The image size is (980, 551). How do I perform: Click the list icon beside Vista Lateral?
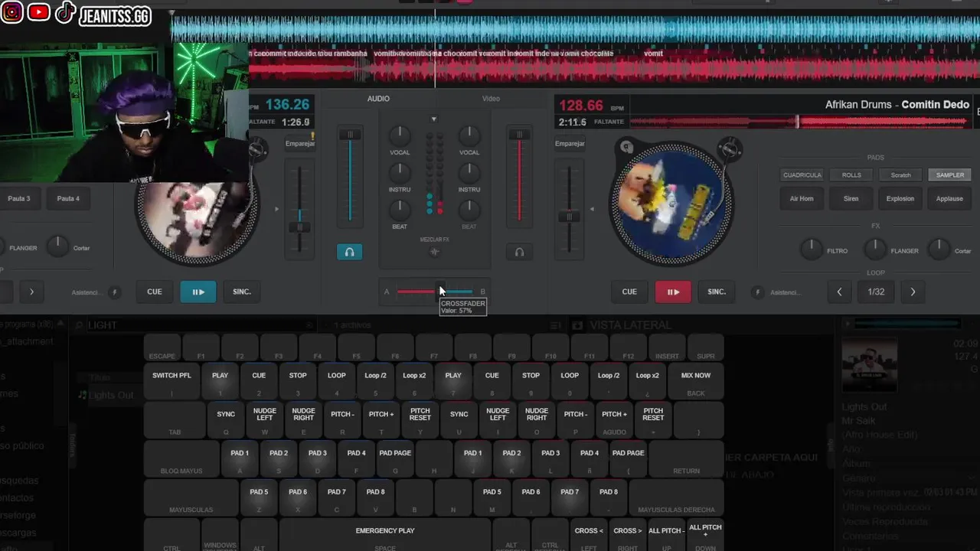click(x=557, y=325)
